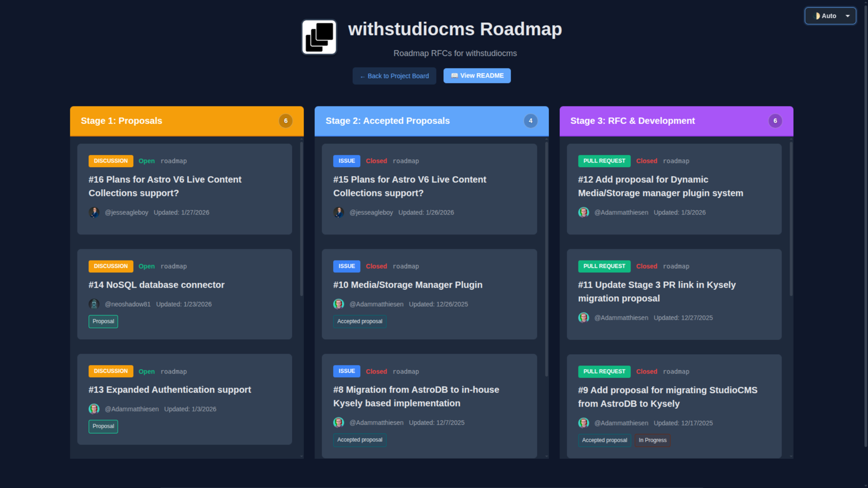Click the Stage 1 count badge showing 6

tap(286, 121)
